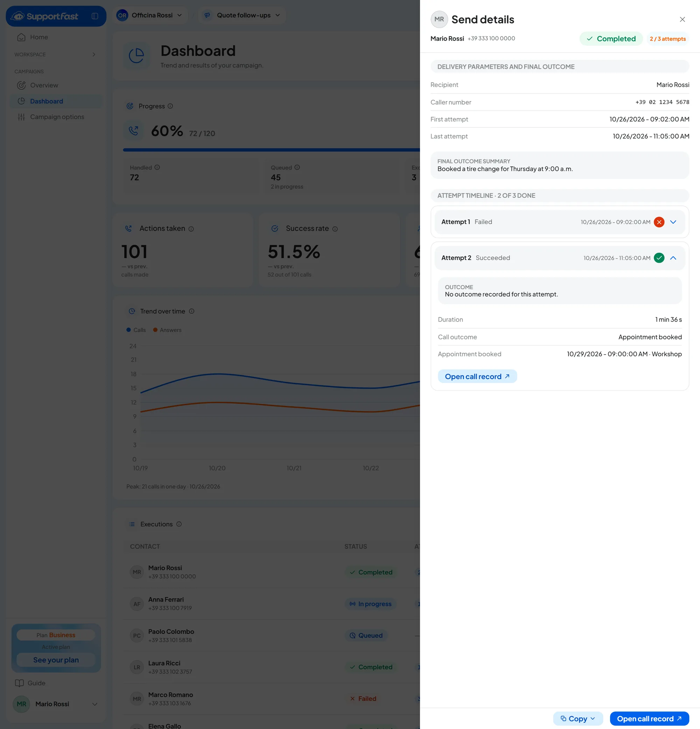Click the Success rate info icon

click(335, 229)
